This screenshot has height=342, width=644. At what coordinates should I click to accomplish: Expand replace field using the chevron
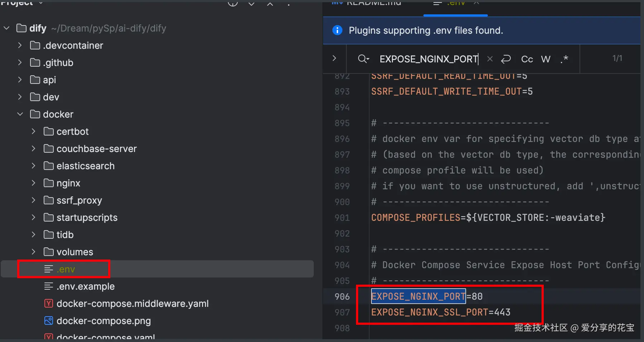(334, 58)
